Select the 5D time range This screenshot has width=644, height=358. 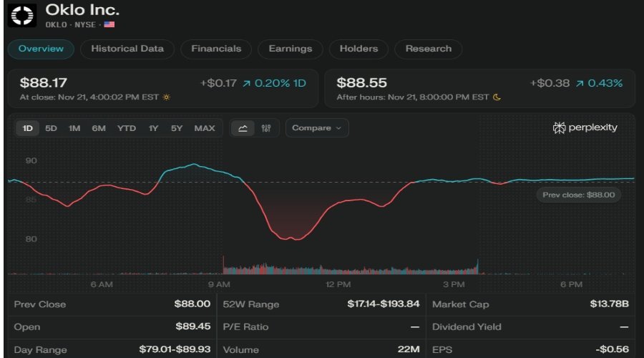coord(51,128)
